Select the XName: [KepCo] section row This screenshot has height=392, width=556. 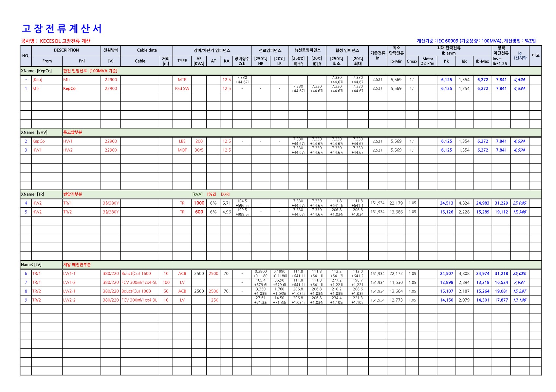[x=281, y=71]
